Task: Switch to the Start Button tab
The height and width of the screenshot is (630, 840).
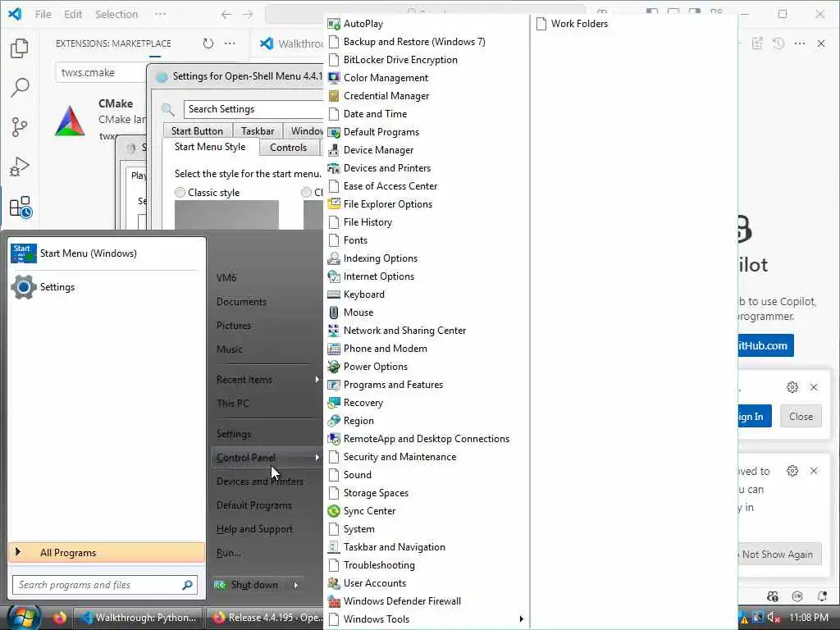Action: click(197, 131)
